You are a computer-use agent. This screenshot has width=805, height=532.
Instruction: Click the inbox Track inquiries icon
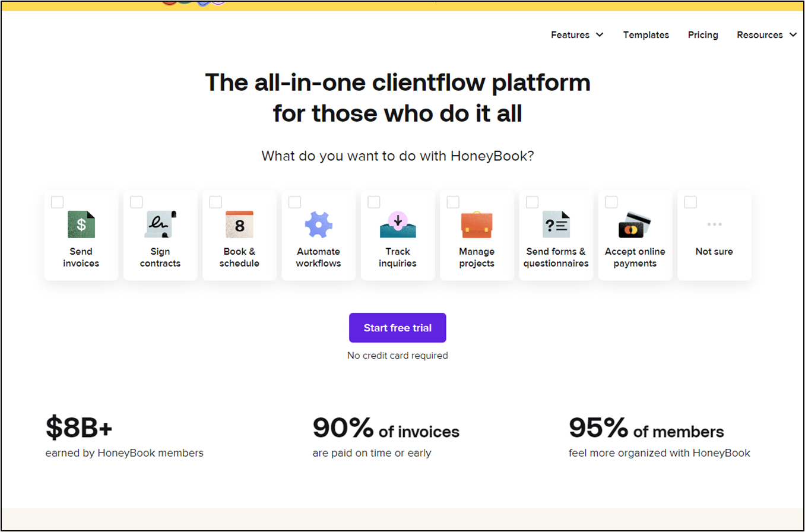click(398, 224)
